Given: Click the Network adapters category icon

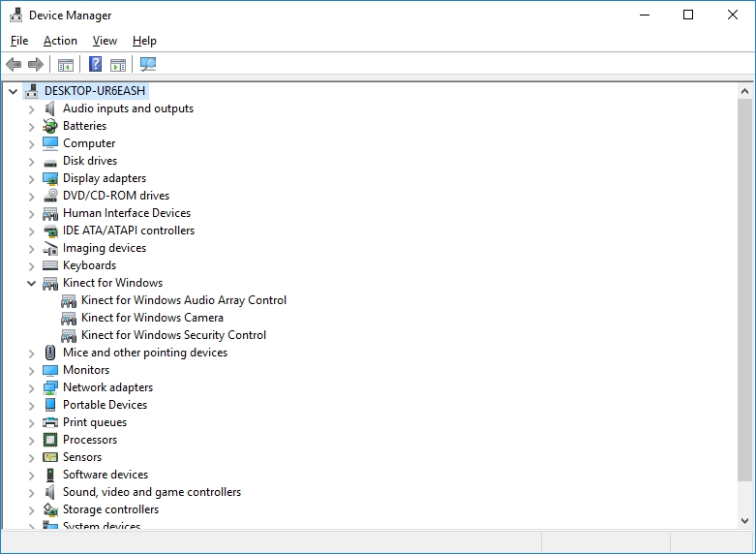Looking at the screenshot, I should [50, 387].
